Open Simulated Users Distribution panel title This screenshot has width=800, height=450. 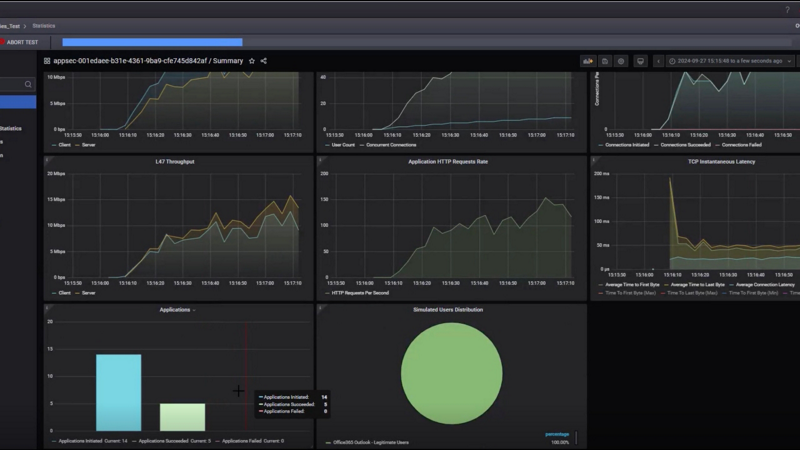448,310
